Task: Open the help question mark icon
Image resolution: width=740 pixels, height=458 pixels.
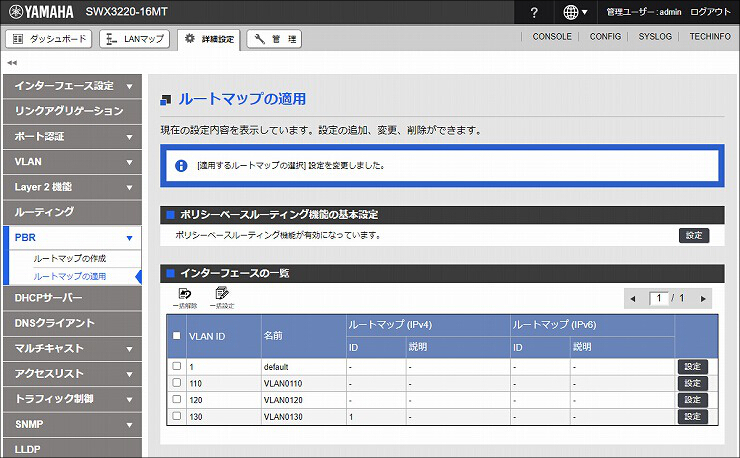Action: point(534,12)
